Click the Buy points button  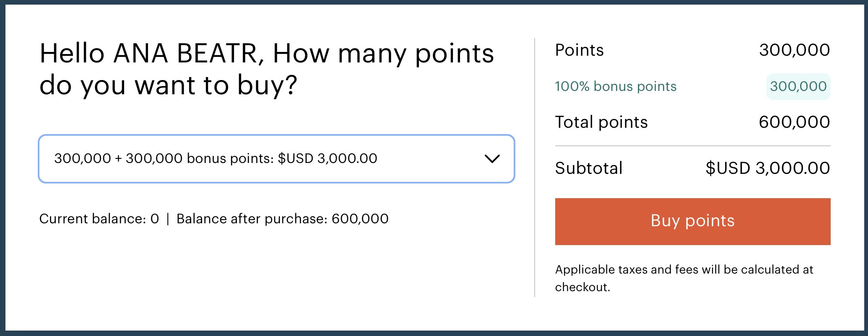[692, 221]
